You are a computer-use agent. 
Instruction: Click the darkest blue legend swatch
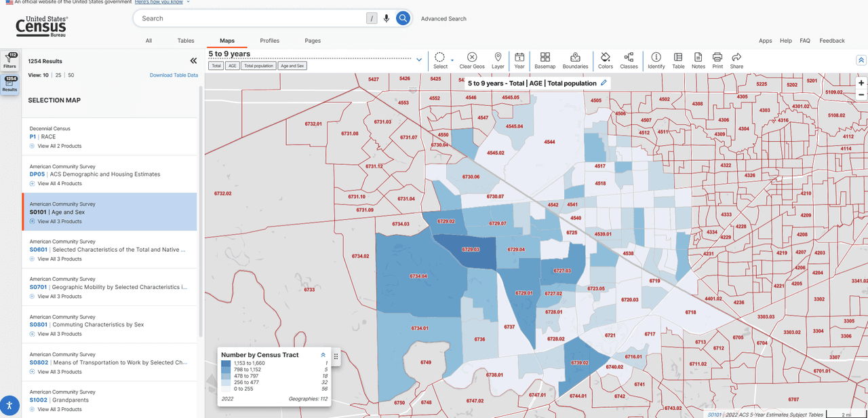tap(226, 364)
